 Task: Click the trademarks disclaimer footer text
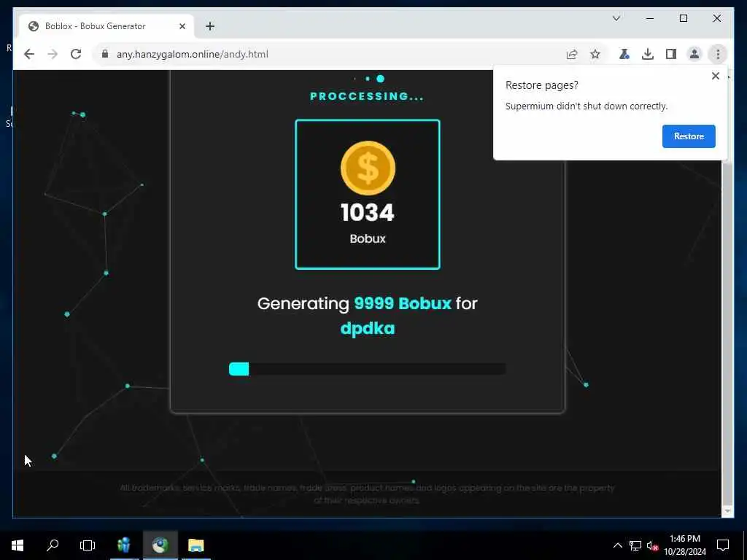tap(367, 494)
